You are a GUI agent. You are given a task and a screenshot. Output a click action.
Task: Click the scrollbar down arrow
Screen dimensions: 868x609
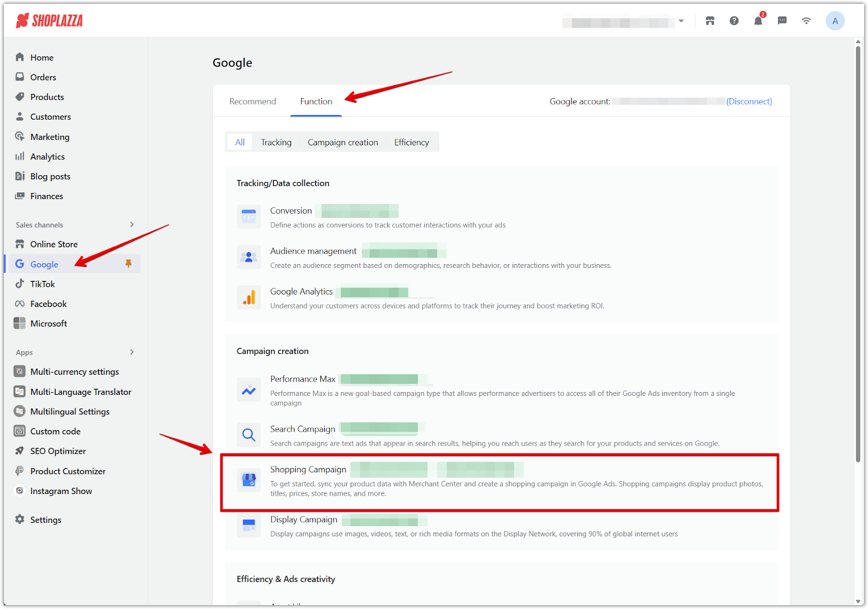click(x=858, y=601)
